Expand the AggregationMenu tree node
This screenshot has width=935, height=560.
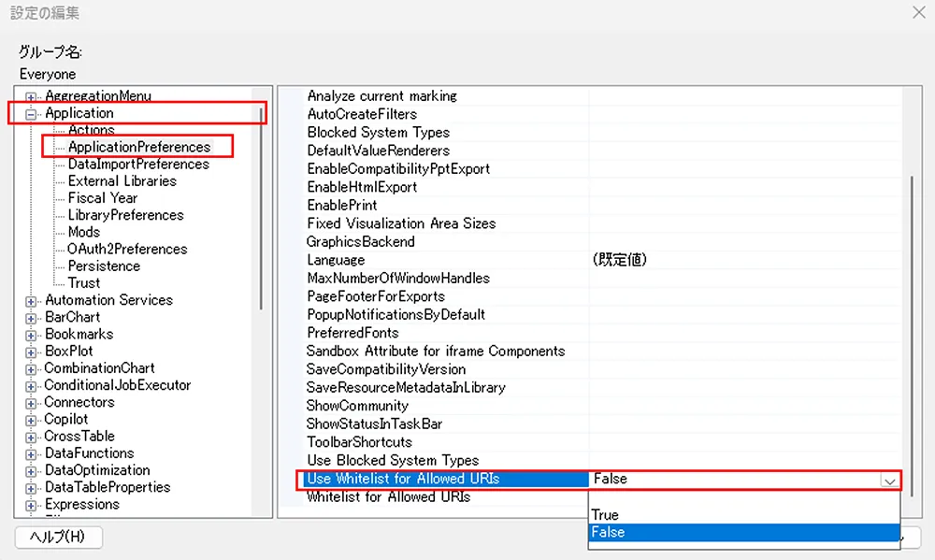tap(31, 97)
